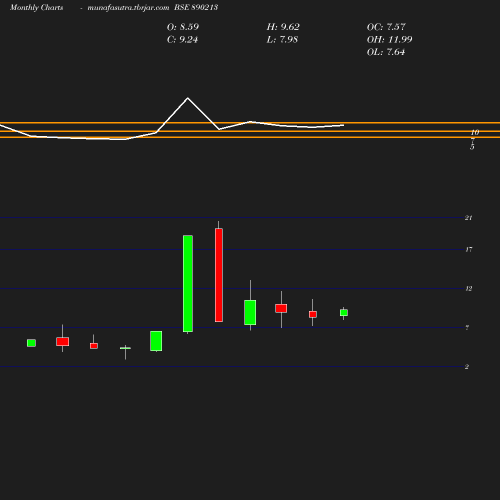Click the close value "C: 9.24"
Image resolution: width=500 pixels, height=500 pixels.
point(182,40)
